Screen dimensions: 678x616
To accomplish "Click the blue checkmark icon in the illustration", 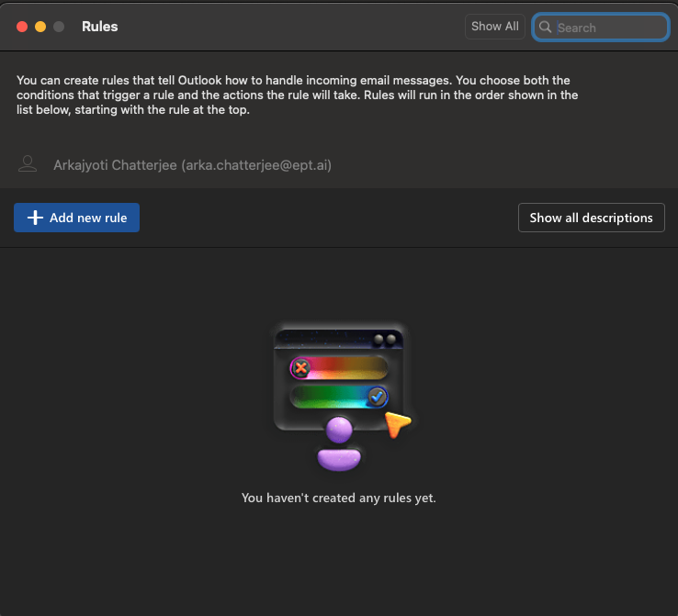I will (377, 397).
